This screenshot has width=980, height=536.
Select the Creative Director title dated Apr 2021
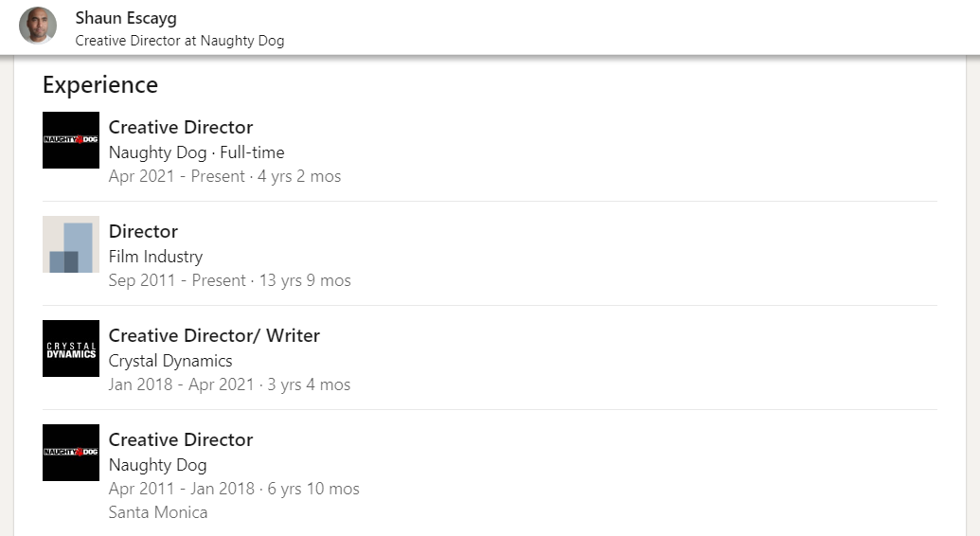(x=181, y=127)
